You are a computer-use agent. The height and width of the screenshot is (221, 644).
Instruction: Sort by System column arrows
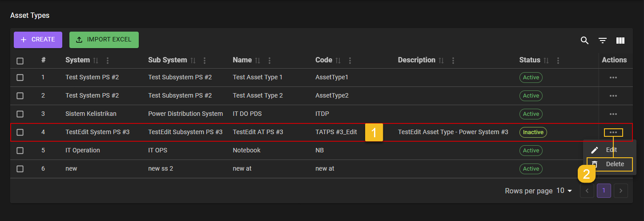[x=96, y=60]
